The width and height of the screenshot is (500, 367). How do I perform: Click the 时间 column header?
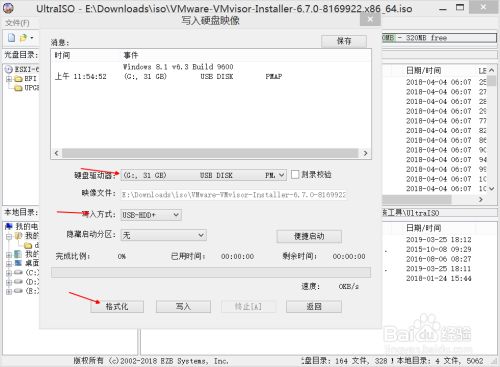click(62, 55)
